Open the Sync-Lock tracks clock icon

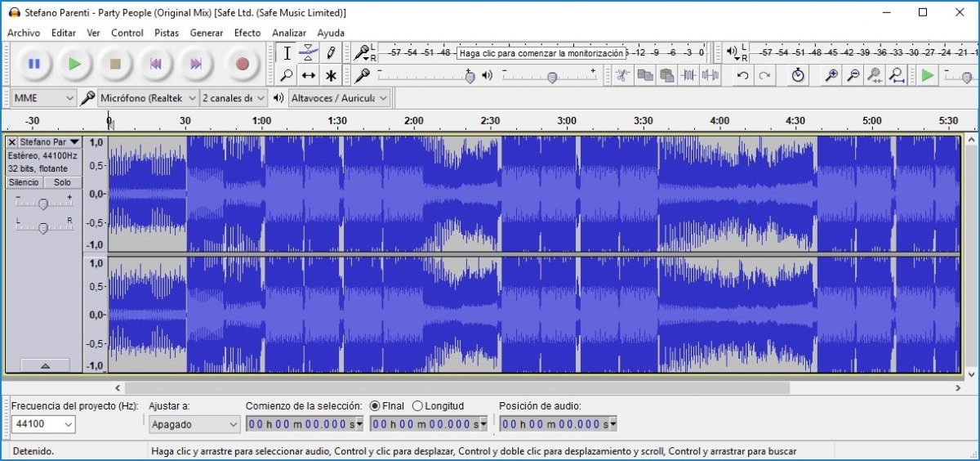click(x=798, y=75)
